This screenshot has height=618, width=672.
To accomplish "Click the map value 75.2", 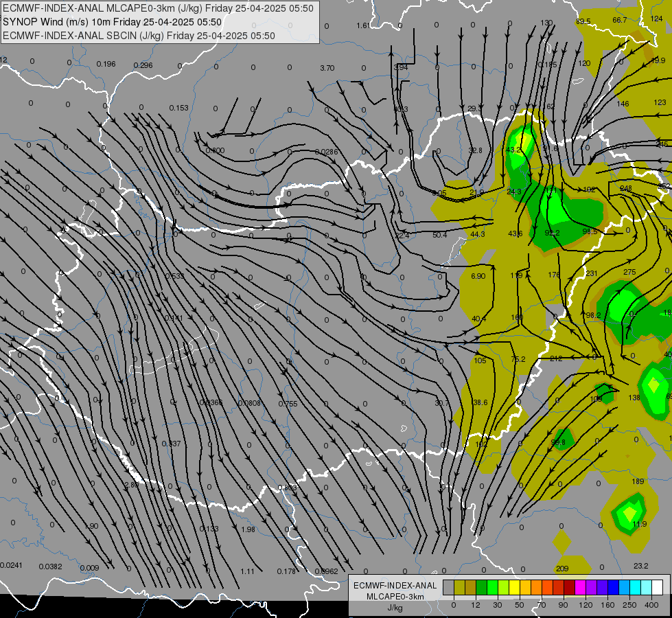I will (518, 359).
